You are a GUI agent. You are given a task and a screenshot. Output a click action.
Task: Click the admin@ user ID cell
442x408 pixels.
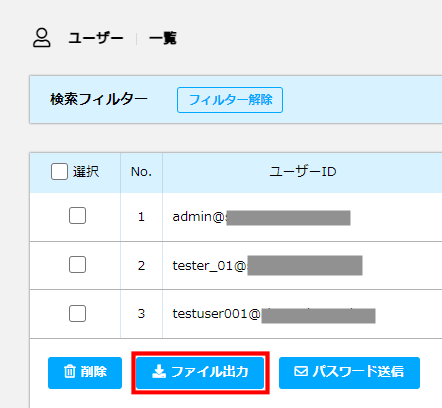(302, 217)
